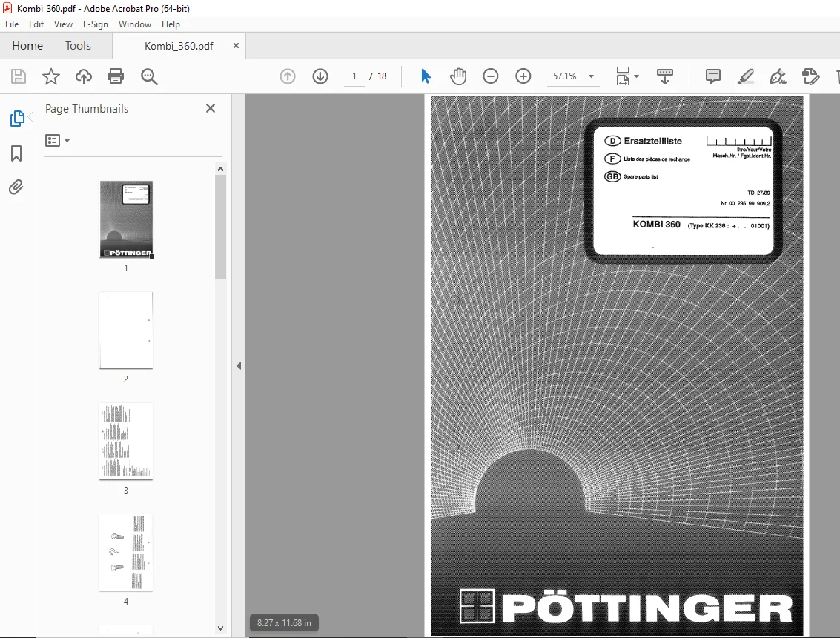Add file to starred with star icon
The width and height of the screenshot is (840, 638).
point(51,76)
